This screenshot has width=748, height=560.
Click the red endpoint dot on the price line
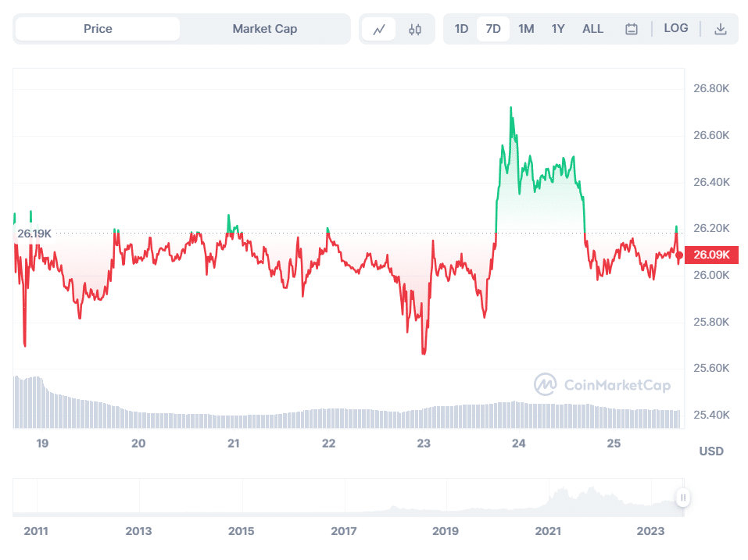tap(679, 255)
